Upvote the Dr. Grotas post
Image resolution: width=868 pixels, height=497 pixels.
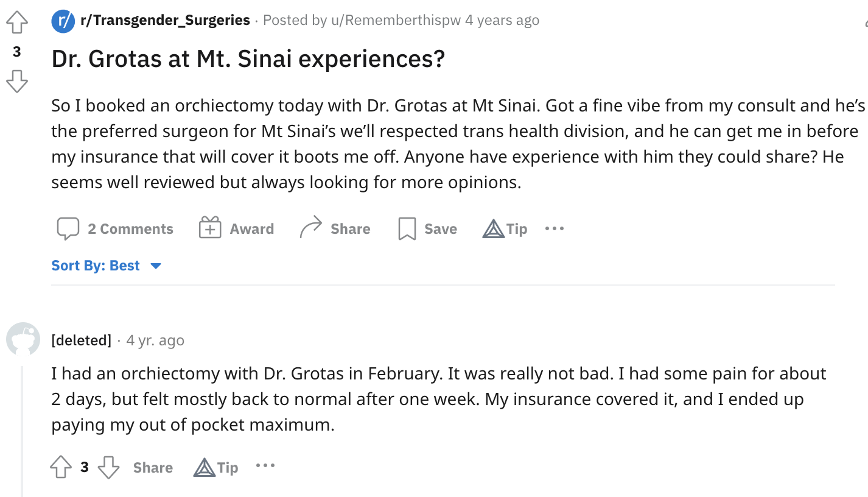coord(16,23)
